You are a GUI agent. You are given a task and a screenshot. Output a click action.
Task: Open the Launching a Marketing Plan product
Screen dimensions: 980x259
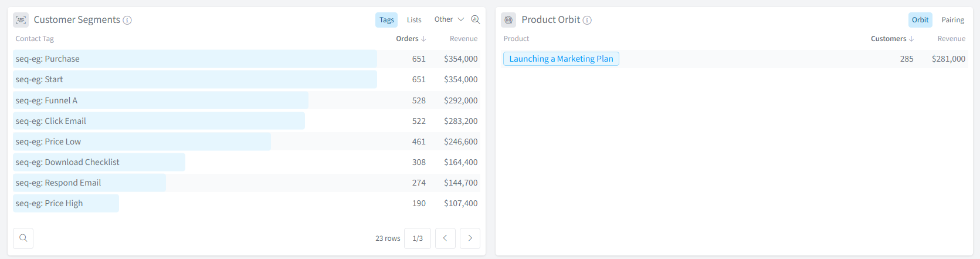click(x=561, y=59)
